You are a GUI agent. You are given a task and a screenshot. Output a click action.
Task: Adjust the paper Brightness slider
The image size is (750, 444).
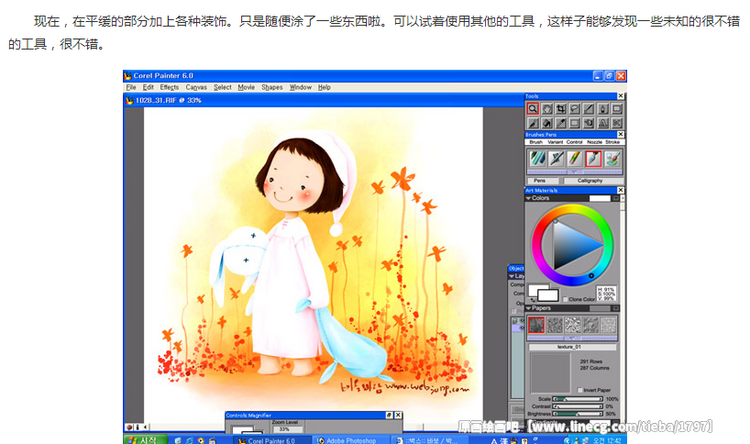click(x=577, y=414)
